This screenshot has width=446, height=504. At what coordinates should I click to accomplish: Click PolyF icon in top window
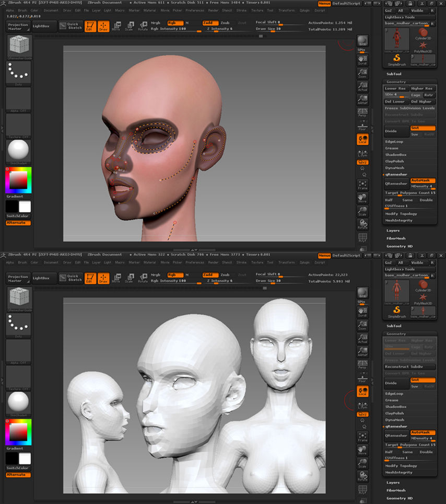click(x=362, y=237)
